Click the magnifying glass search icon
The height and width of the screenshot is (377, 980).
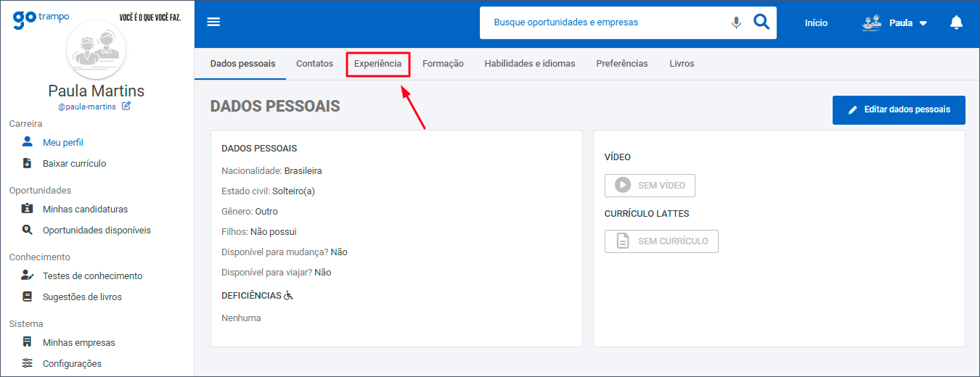pyautogui.click(x=761, y=22)
